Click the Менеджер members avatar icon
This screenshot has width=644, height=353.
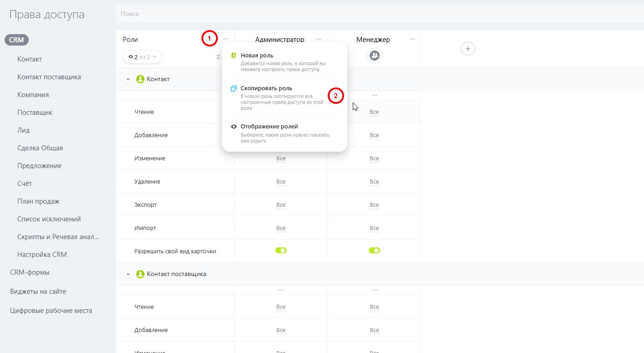374,56
